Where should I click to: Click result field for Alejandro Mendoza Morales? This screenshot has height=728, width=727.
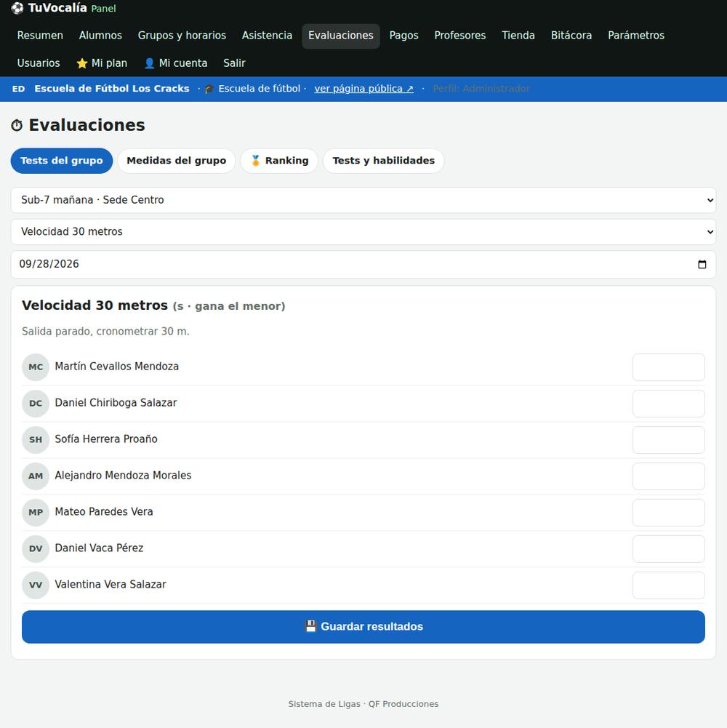[x=669, y=476]
